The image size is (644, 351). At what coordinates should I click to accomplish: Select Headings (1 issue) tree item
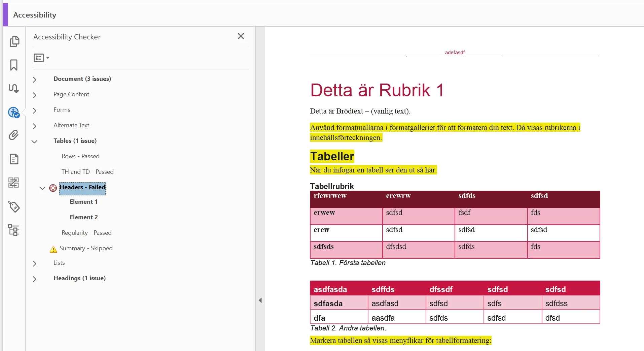click(x=79, y=278)
